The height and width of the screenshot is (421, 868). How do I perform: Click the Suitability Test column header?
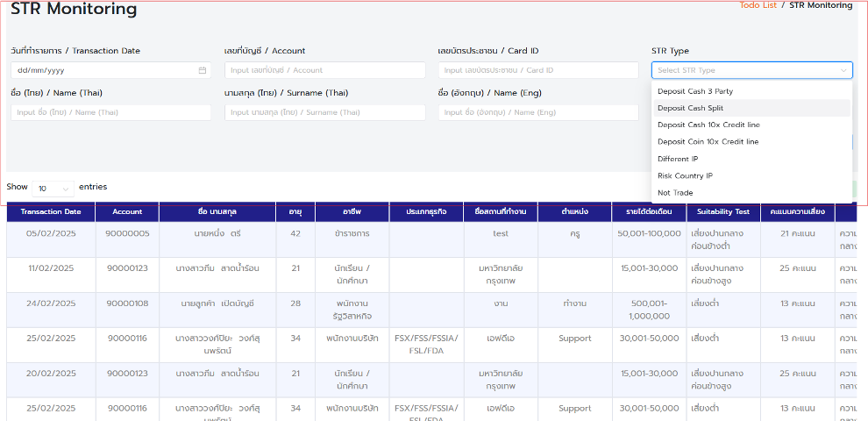(x=722, y=212)
